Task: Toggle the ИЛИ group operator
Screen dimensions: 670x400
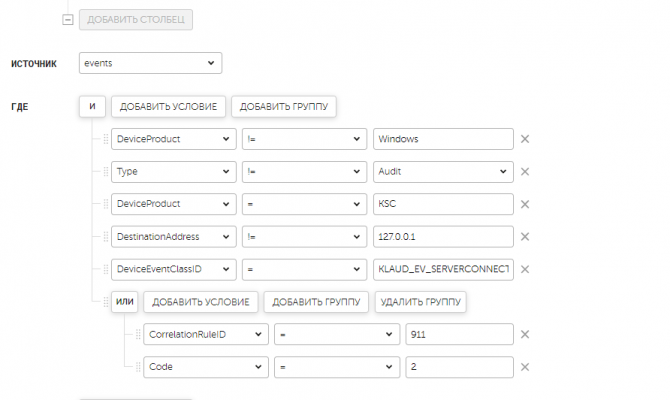Action: pyautogui.click(x=124, y=302)
